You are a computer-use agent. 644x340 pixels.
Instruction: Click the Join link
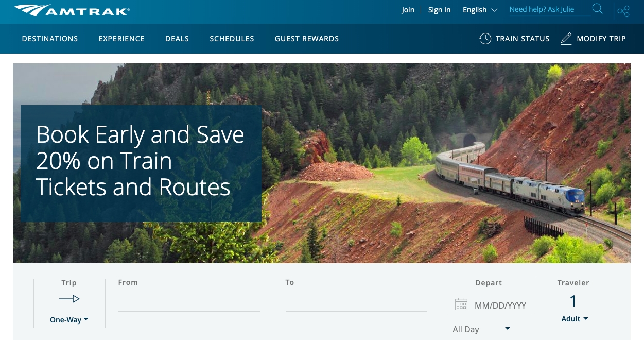click(x=408, y=10)
